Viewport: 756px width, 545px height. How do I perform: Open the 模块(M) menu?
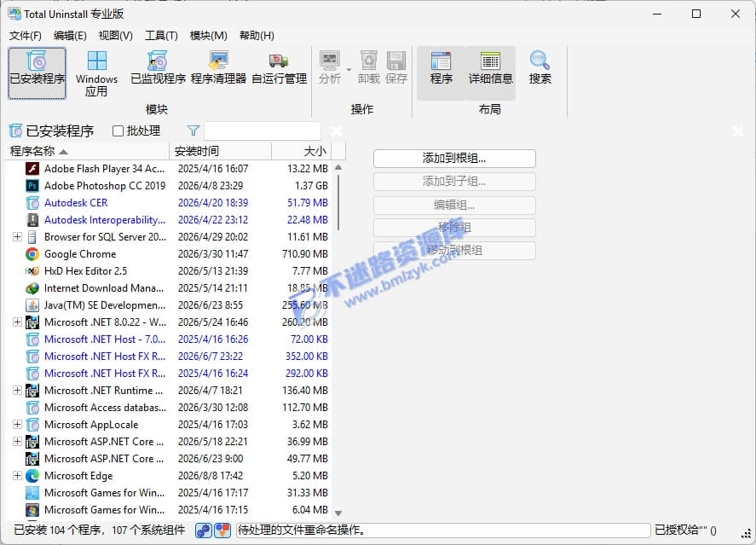[x=208, y=36]
